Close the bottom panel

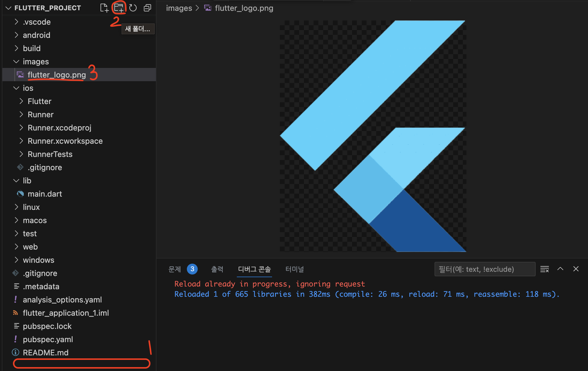tap(576, 269)
